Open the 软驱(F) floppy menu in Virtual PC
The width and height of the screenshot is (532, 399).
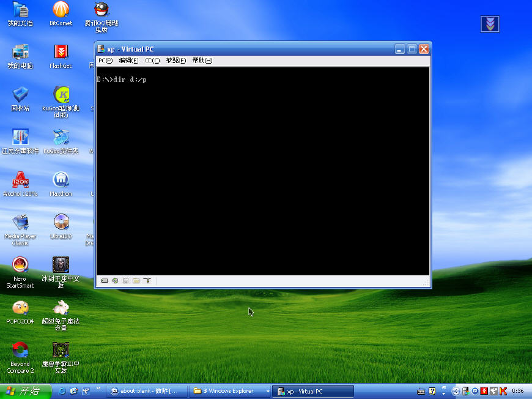coord(175,61)
